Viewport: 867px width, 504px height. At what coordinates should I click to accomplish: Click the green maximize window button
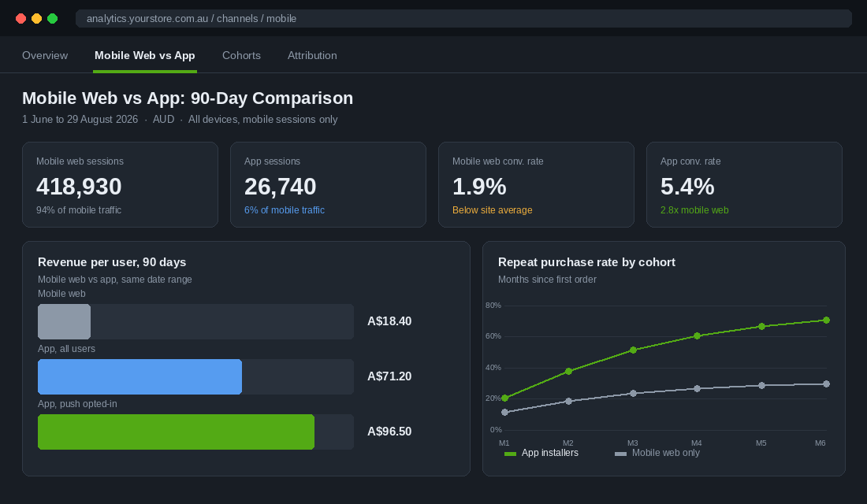click(x=53, y=18)
